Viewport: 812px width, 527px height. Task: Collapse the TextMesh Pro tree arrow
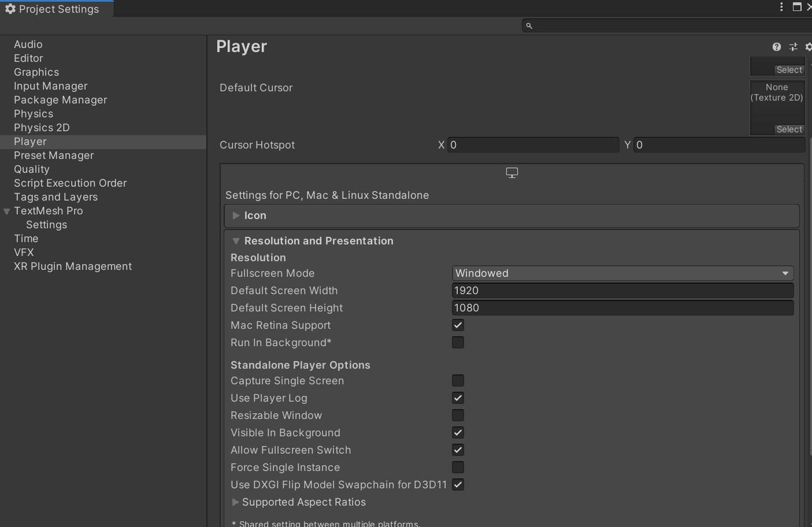tap(7, 211)
